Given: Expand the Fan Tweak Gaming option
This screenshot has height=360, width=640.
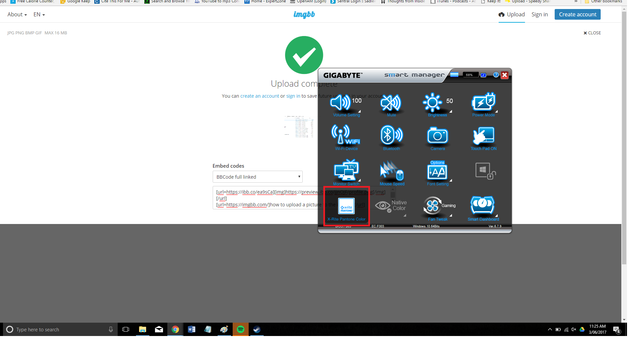Looking at the screenshot, I should click(438, 206).
